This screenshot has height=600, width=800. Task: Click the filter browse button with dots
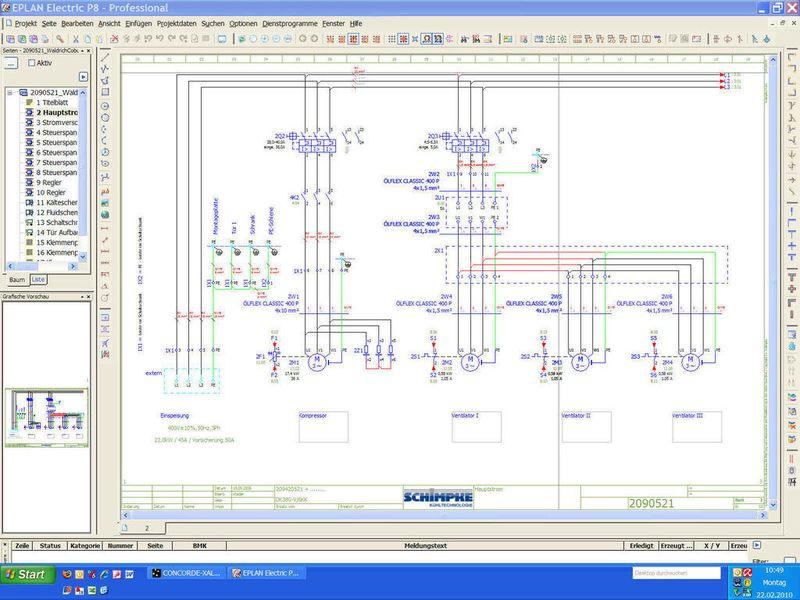click(11, 63)
